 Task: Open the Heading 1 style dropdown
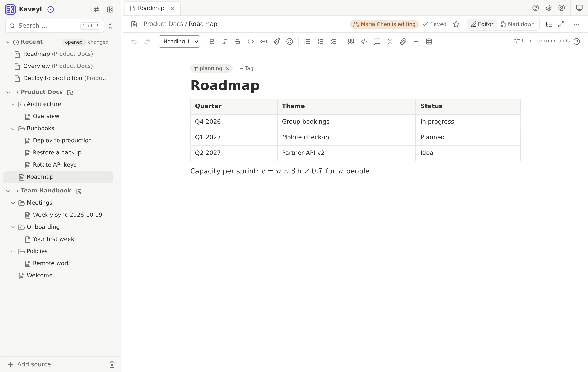click(179, 42)
